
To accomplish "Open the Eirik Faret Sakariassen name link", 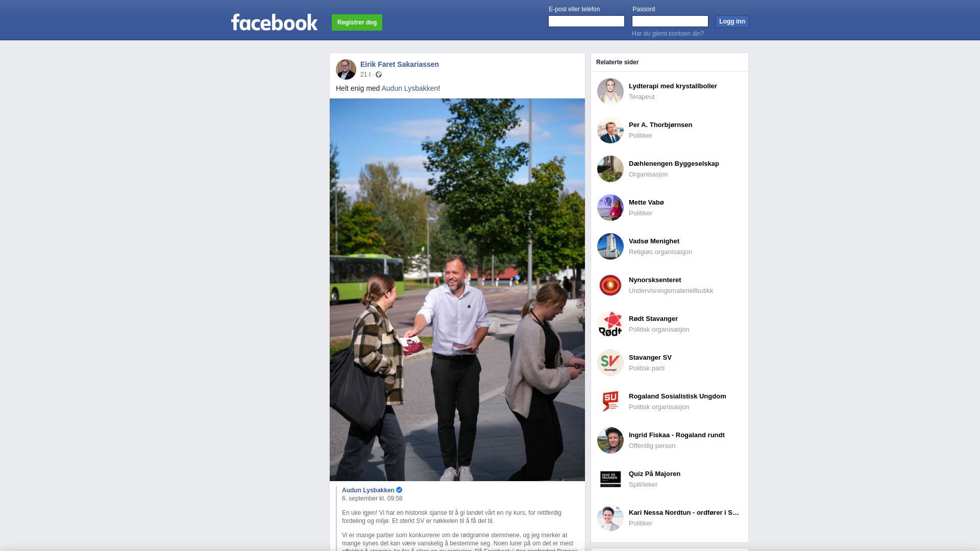I will click(x=400, y=64).
